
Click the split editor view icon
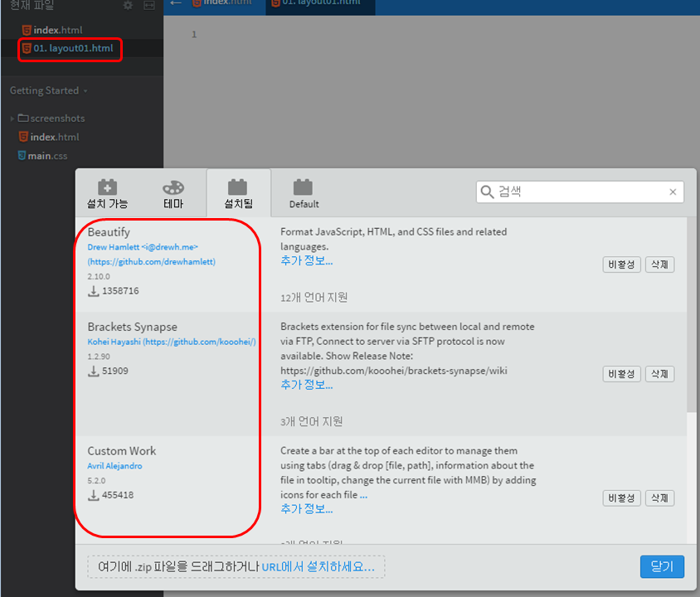[x=149, y=5]
